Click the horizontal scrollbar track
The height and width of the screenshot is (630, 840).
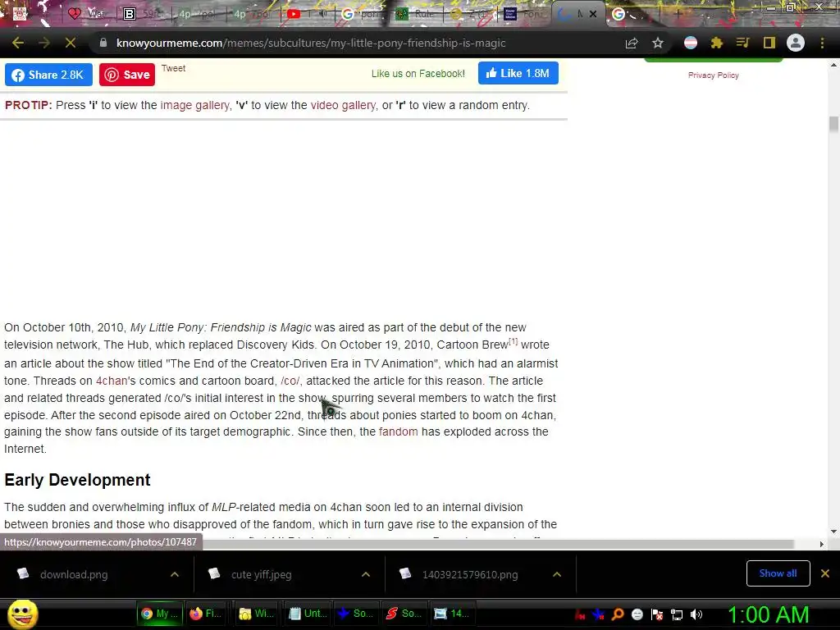[498, 545]
